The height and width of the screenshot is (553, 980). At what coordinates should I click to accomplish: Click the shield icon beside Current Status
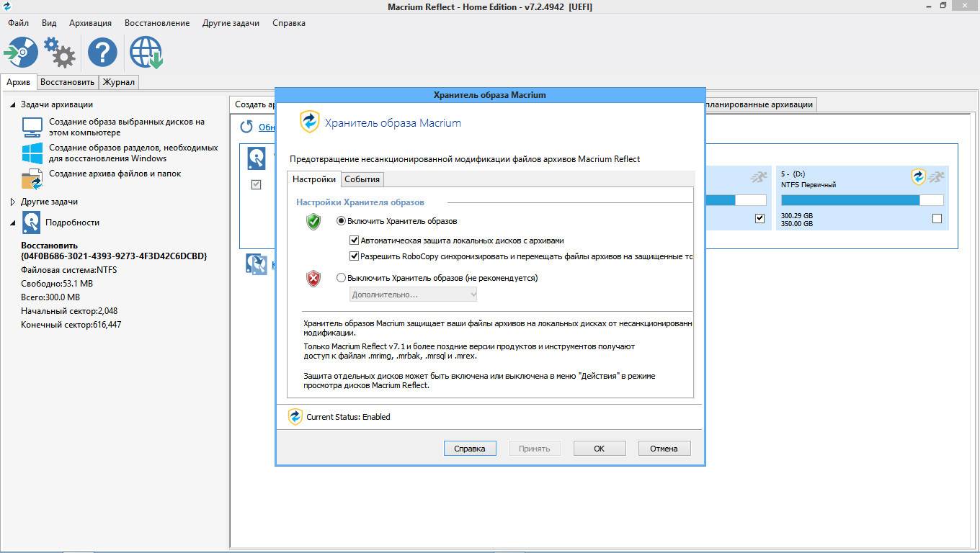pos(295,416)
